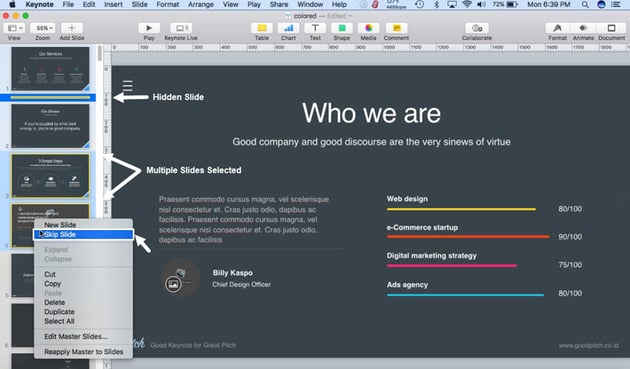Open Notification Center icon
This screenshot has height=369, width=630.
click(x=616, y=4)
